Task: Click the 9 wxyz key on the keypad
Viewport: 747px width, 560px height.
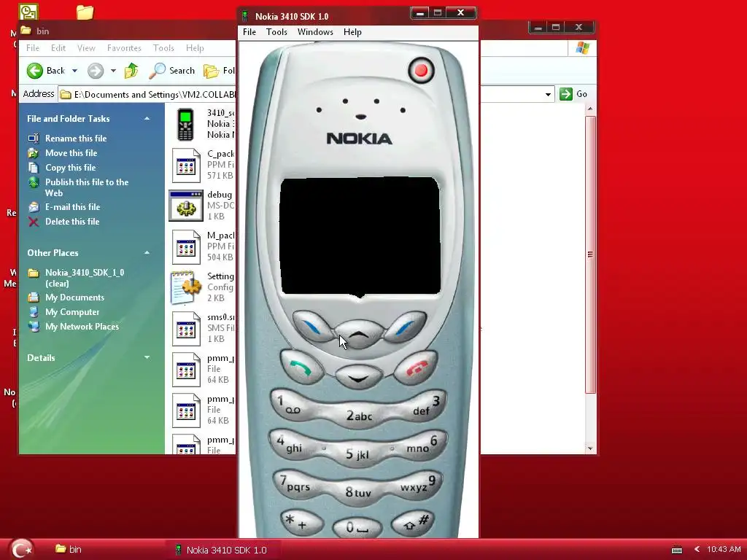Action: click(419, 483)
